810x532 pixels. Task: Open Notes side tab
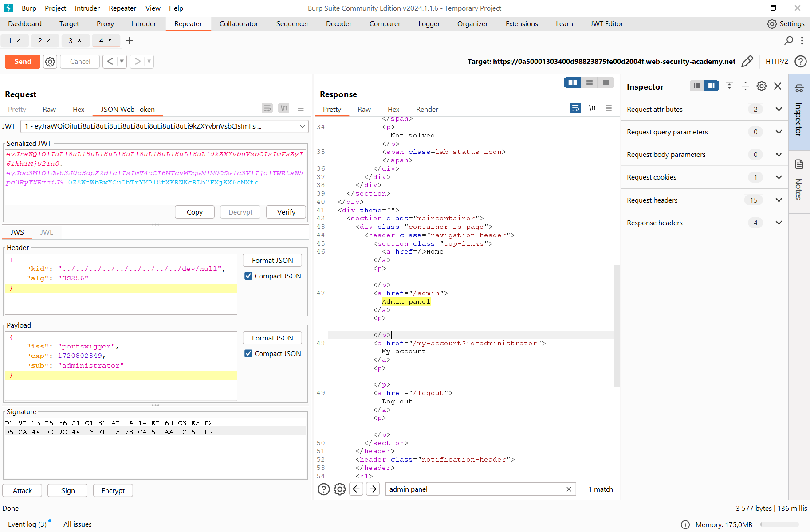tap(799, 182)
